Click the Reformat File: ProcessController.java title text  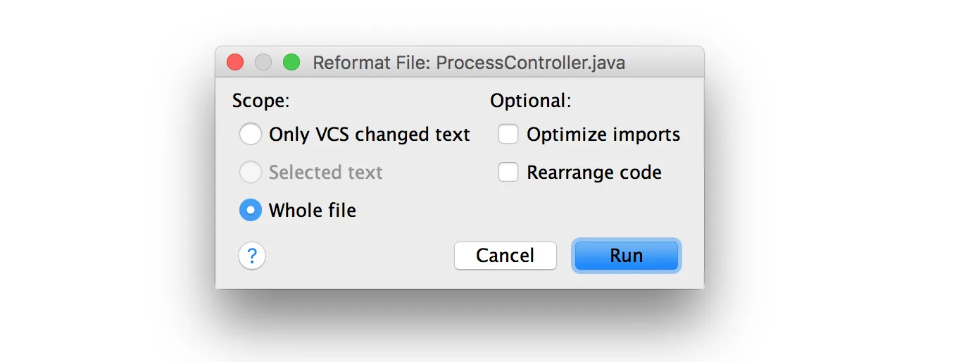point(469,63)
